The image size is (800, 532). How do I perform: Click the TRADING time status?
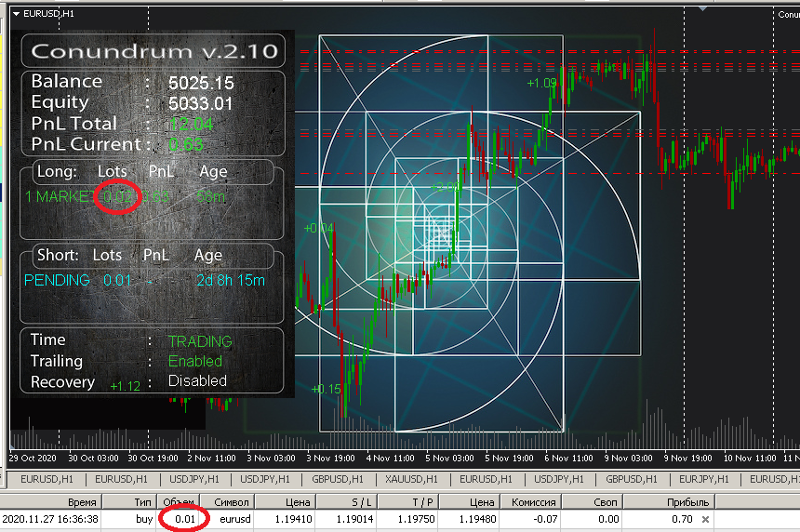point(200,341)
